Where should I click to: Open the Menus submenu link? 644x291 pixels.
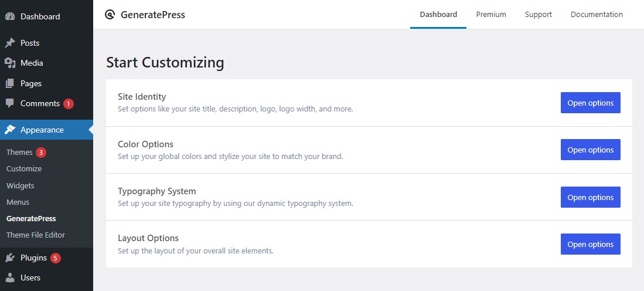[18, 202]
